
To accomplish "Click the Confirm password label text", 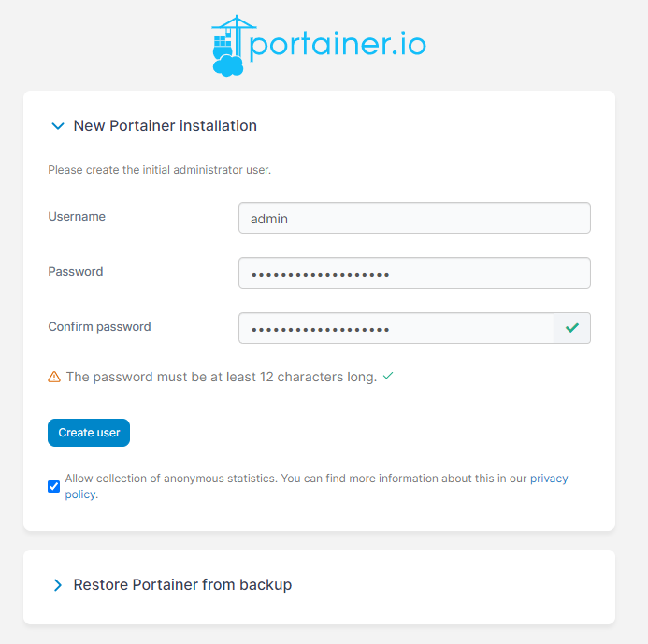I will pyautogui.click(x=99, y=327).
